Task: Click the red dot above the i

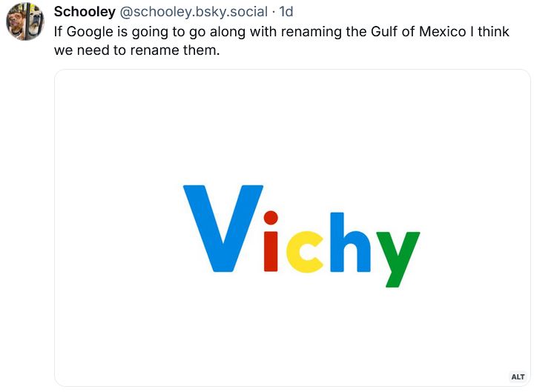Action: 271,218
